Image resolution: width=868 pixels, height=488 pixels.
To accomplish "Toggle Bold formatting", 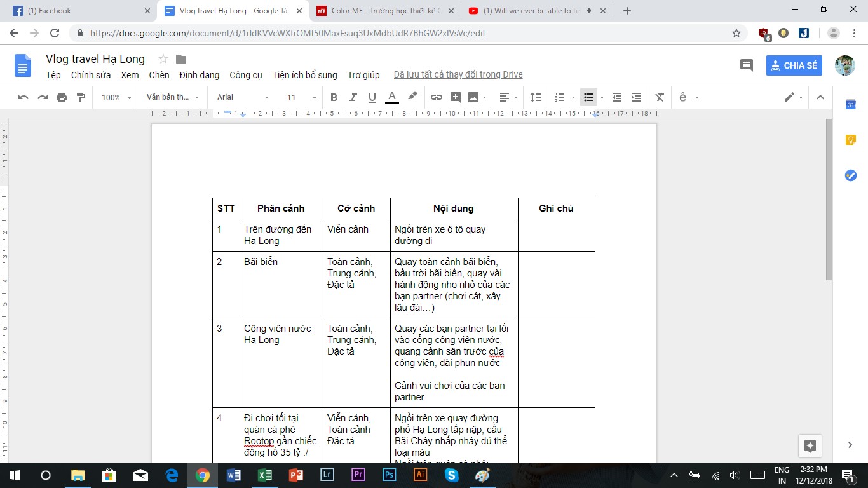I will pos(334,97).
